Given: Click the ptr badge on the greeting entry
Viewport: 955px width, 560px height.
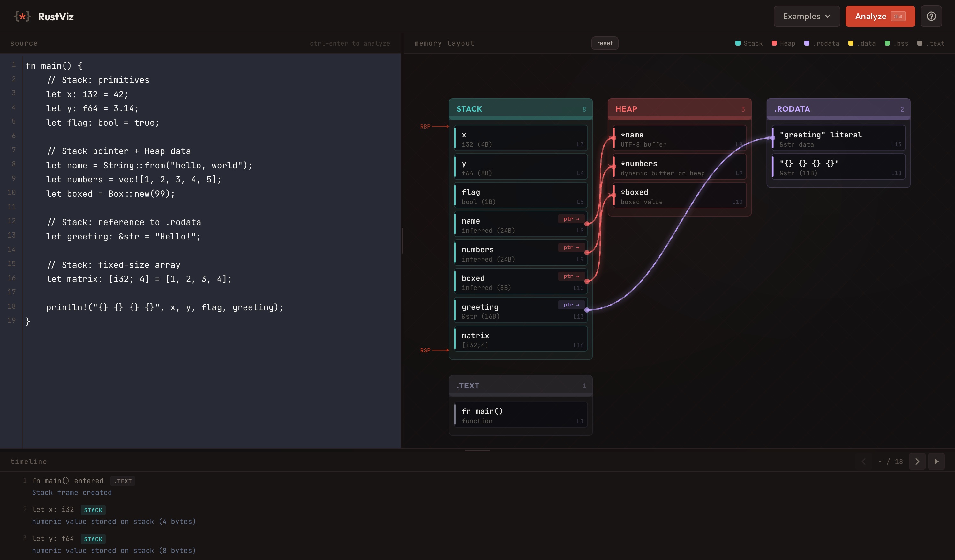Looking at the screenshot, I should [x=571, y=305].
